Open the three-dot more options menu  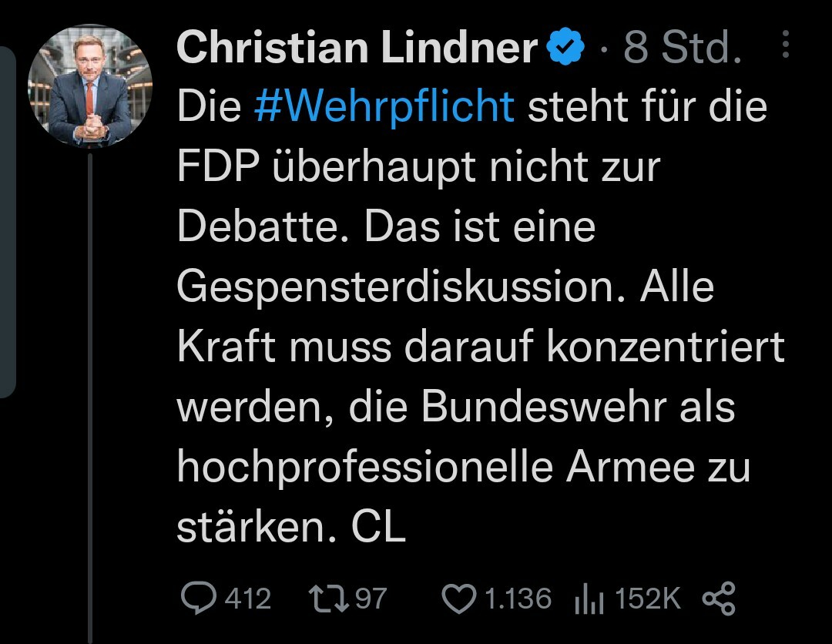click(x=786, y=44)
